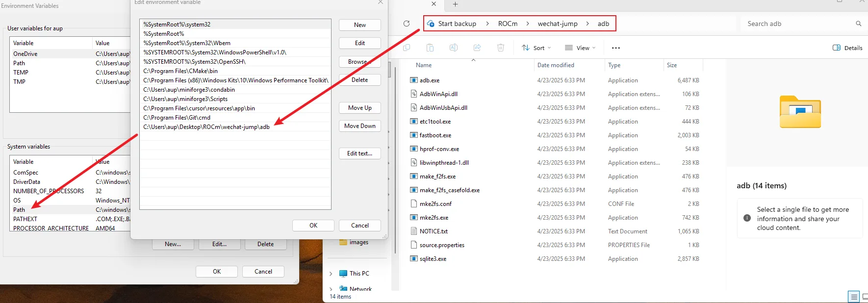Click chevron after ROCm in breadcrumb
Viewport: 868px width, 303px height.
click(528, 24)
